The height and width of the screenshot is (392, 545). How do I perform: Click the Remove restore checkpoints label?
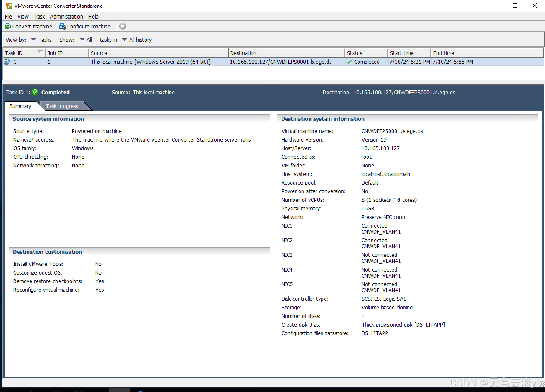(x=48, y=281)
